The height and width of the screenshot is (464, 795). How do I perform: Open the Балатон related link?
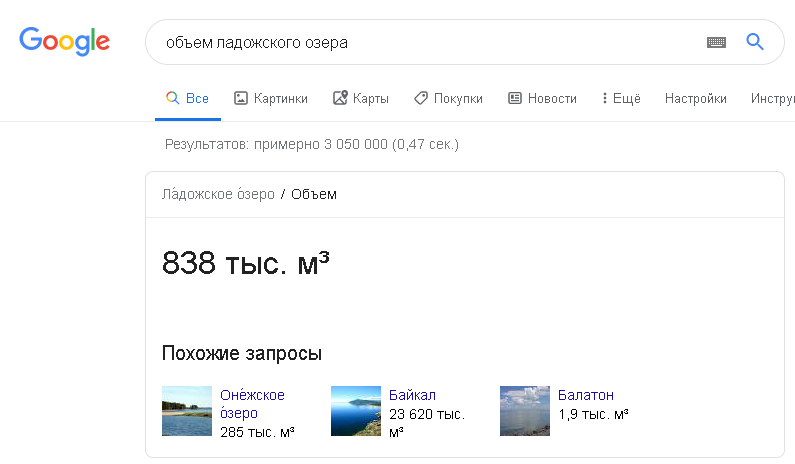point(586,395)
